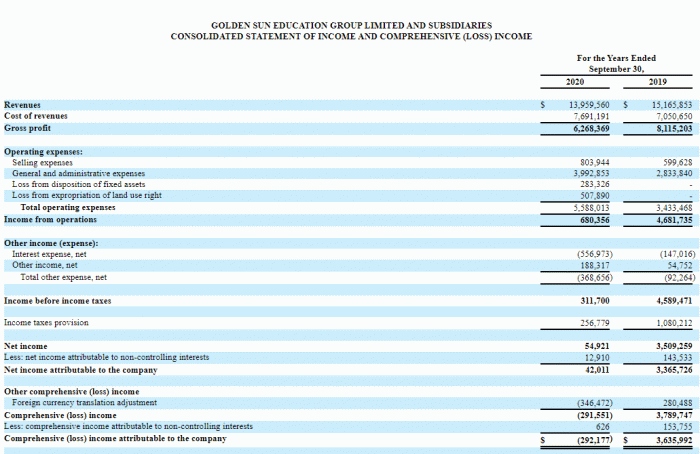The image size is (700, 454).
Task: Select the 2019 Income taxes provision 1,080,212
Action: click(674, 323)
